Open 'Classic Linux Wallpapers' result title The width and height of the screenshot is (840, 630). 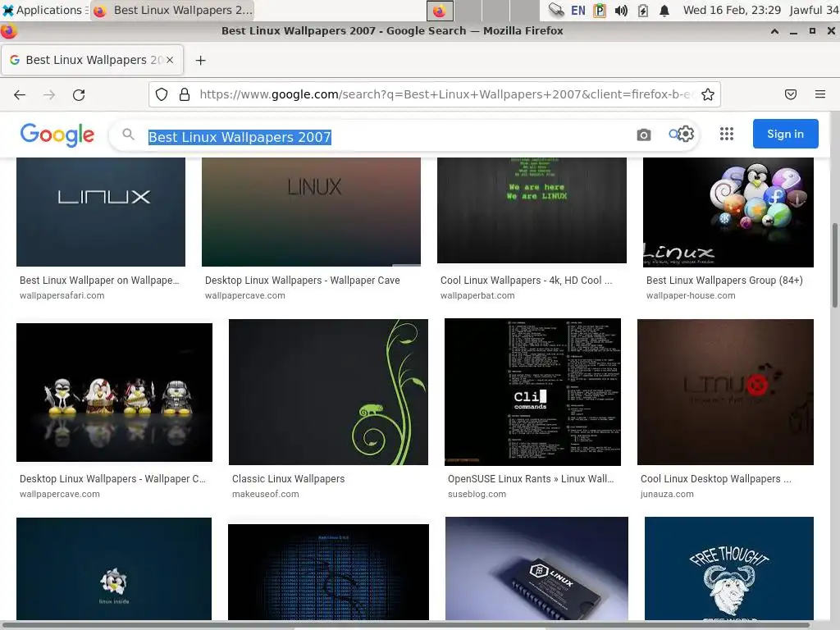tap(288, 479)
